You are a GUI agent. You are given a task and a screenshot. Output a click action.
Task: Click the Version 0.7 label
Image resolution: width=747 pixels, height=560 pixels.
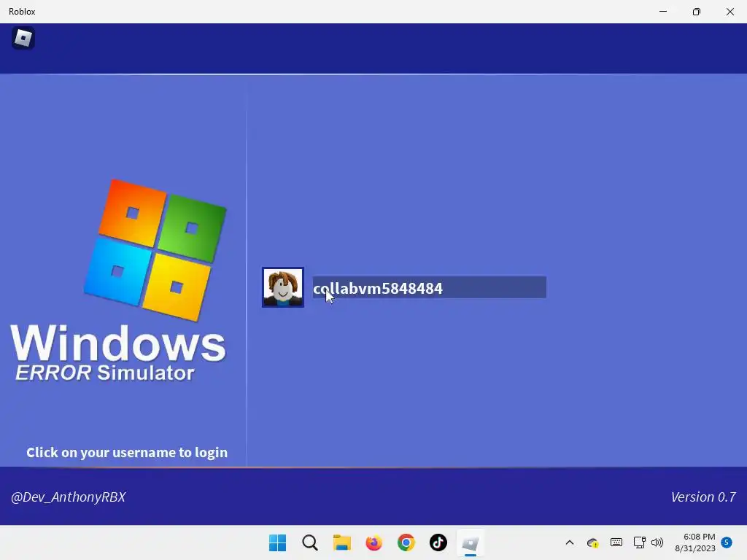click(x=703, y=497)
